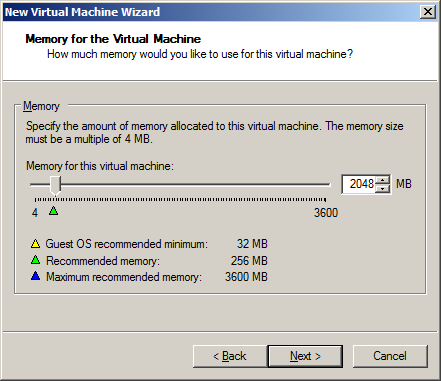441x381 pixels.
Task: Click the "Memory for this virtual machine" label
Action: tap(100, 166)
